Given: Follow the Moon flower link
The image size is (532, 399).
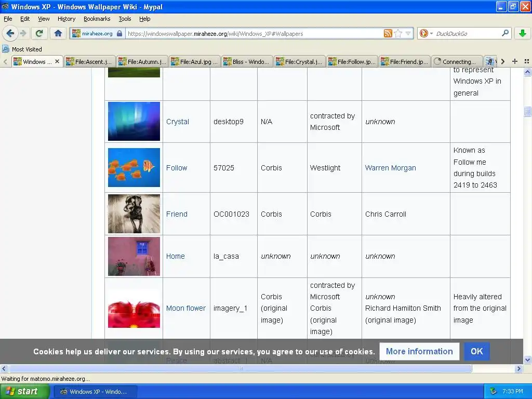Looking at the screenshot, I should [x=186, y=308].
